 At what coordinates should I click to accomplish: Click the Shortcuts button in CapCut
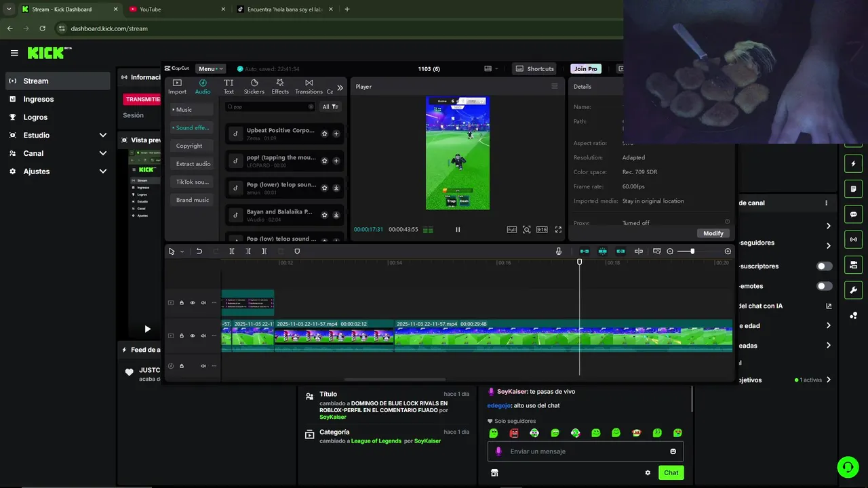535,68
